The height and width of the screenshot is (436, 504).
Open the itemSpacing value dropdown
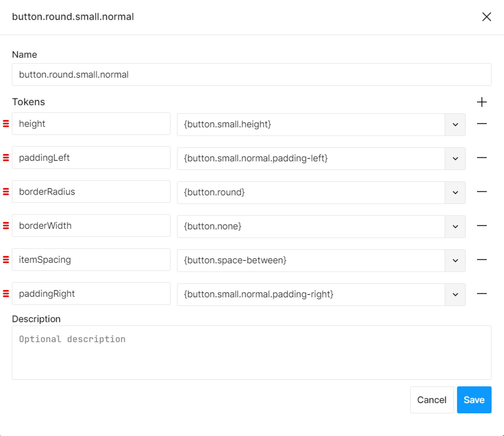click(455, 260)
